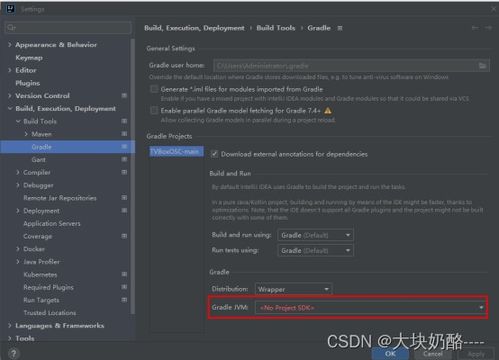
Task: Enable Generate *.iml files for modules checkbox
Action: point(154,89)
